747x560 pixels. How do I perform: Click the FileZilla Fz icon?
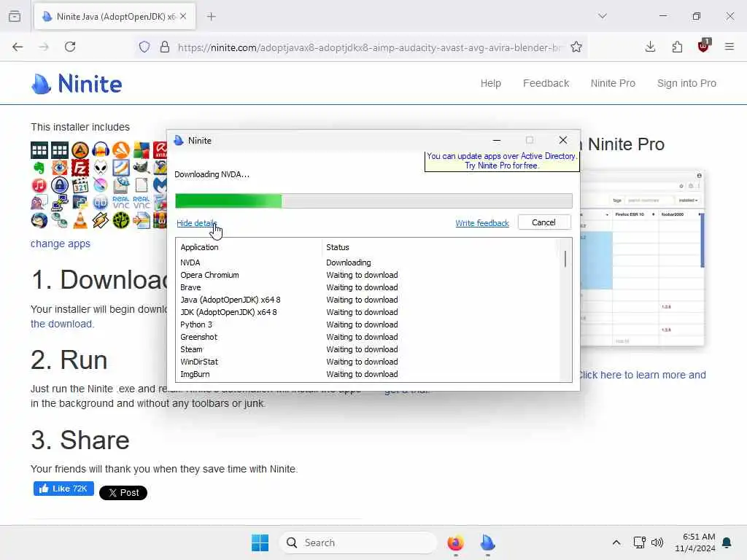point(80,168)
